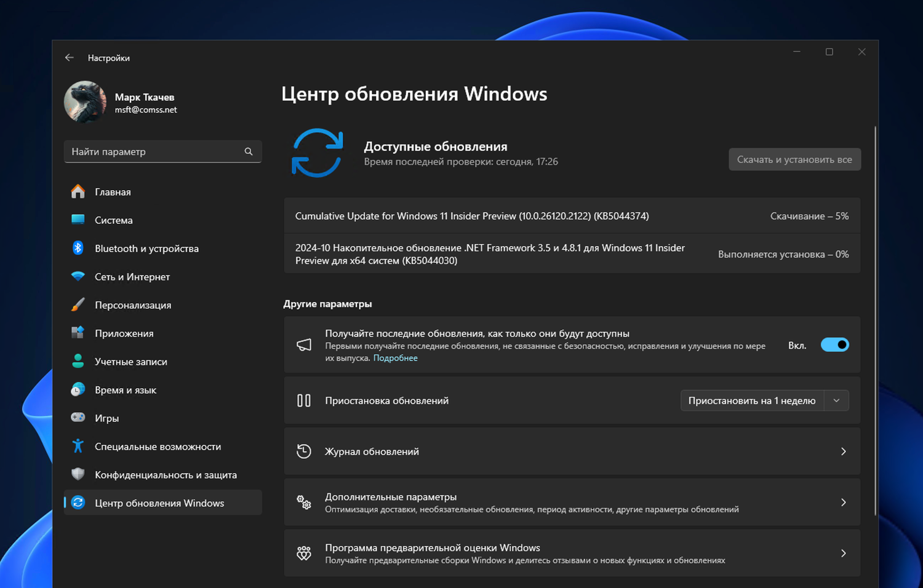Click the user name 'Марк Ткачев'

click(x=145, y=97)
